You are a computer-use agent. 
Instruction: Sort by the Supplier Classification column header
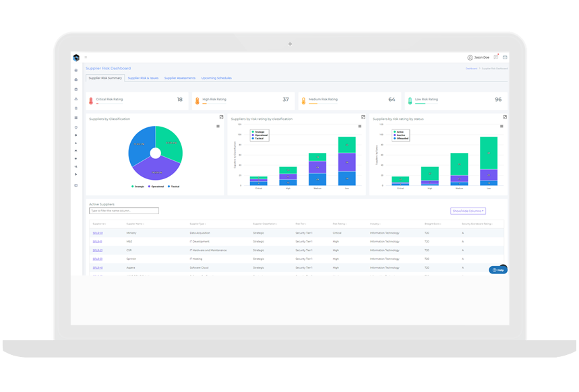click(x=265, y=224)
